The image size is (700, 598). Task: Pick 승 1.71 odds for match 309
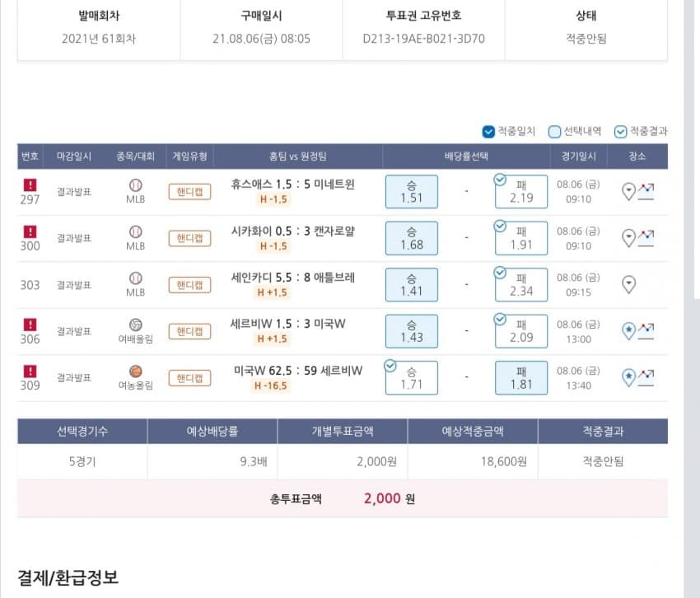click(411, 377)
